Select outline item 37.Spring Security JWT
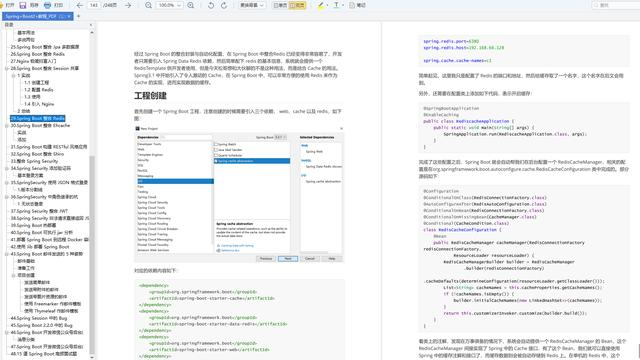This screenshot has height=360, width=640. coord(39,211)
